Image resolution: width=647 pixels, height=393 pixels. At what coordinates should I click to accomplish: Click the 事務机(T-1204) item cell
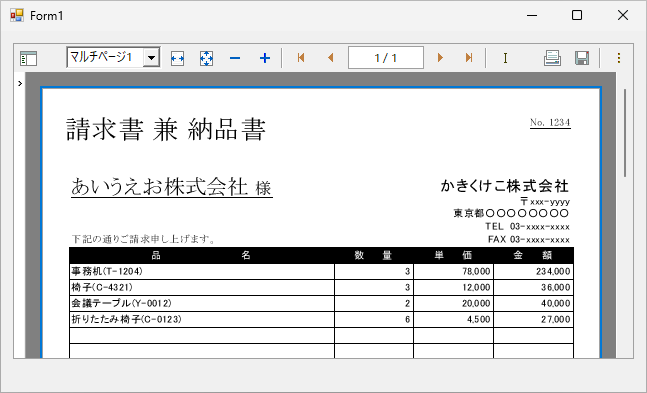click(202, 271)
